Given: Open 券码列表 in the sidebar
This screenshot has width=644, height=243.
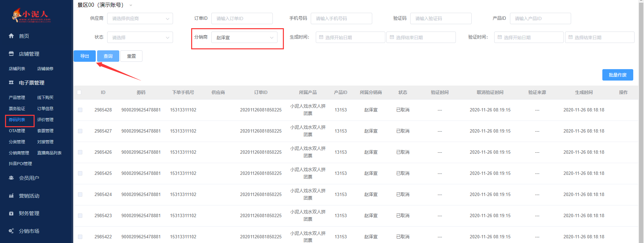Looking at the screenshot, I should (x=17, y=120).
